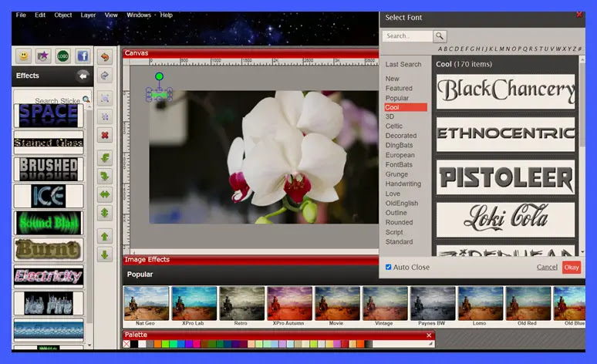Pick the hot pink palette swatch

click(197, 344)
